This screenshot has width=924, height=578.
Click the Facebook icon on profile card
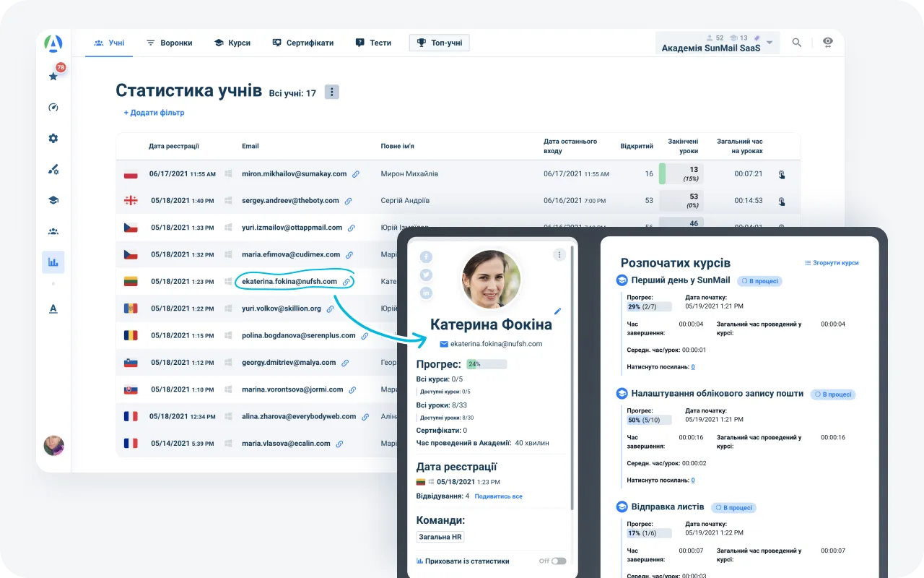pos(426,257)
